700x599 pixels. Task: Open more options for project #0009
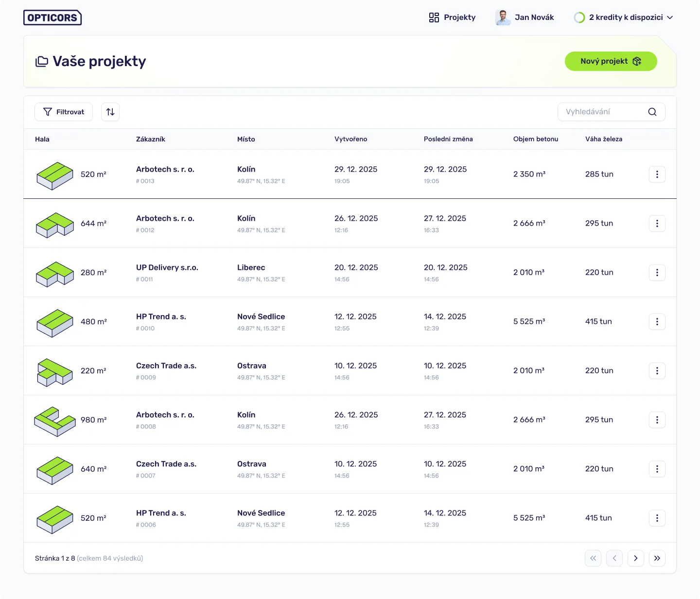click(657, 370)
